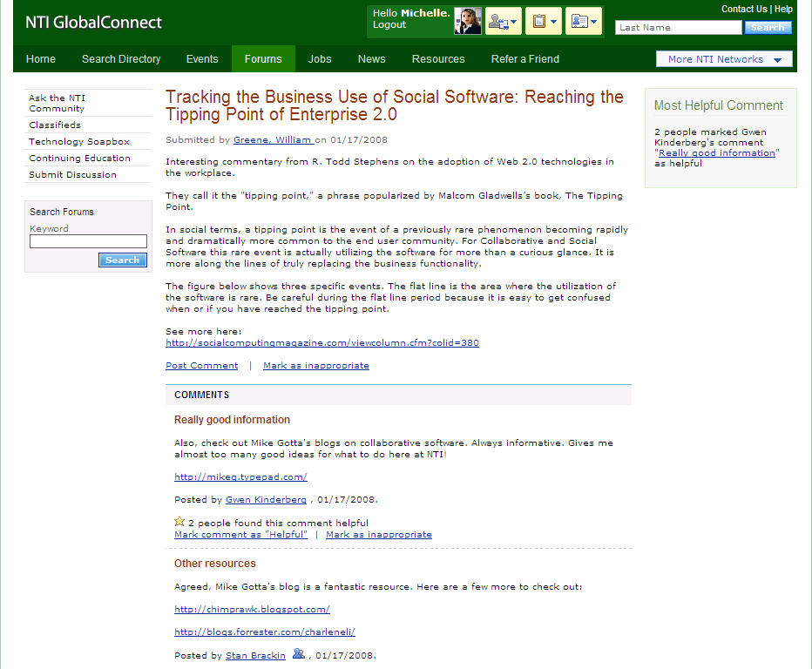Expand the More NTI Networks dropdown
The width and height of the screenshot is (812, 669).
point(724,59)
